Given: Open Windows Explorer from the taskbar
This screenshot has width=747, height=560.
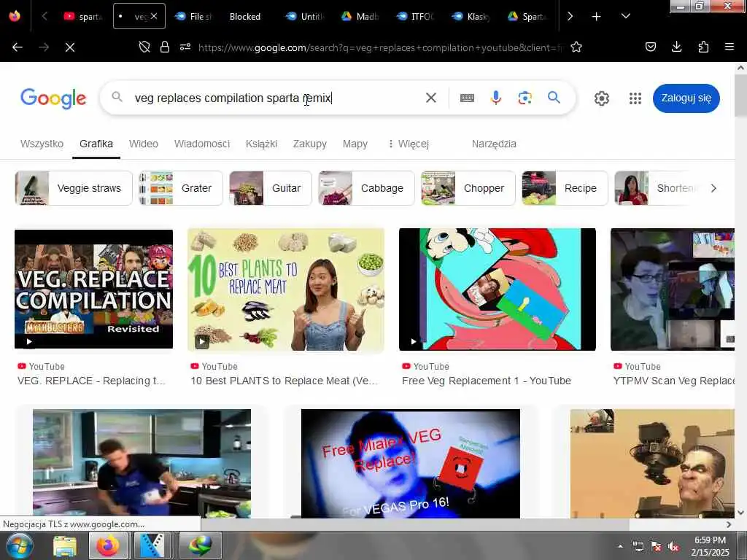Looking at the screenshot, I should click(x=65, y=545).
